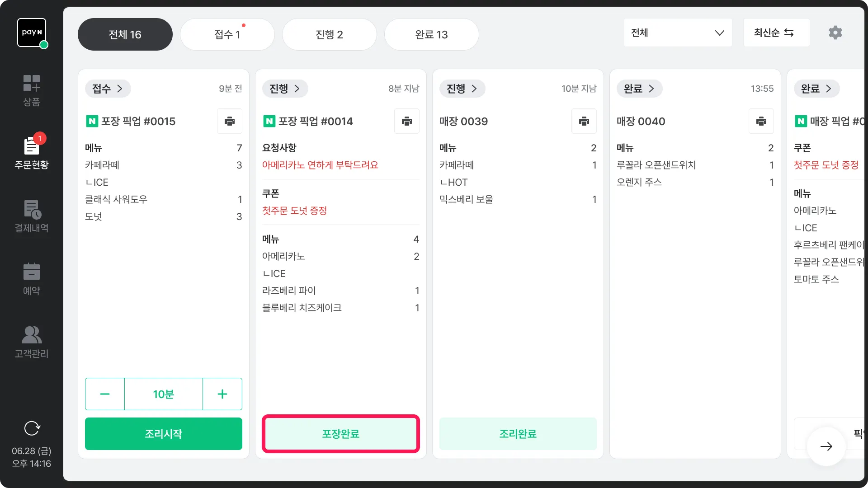Print receipt for 매장 0040
The height and width of the screenshot is (488, 868).
761,121
